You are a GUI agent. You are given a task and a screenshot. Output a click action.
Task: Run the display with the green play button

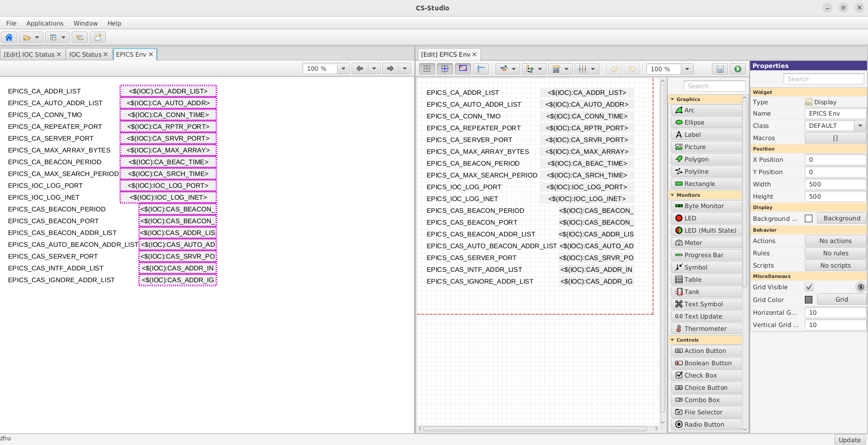737,69
